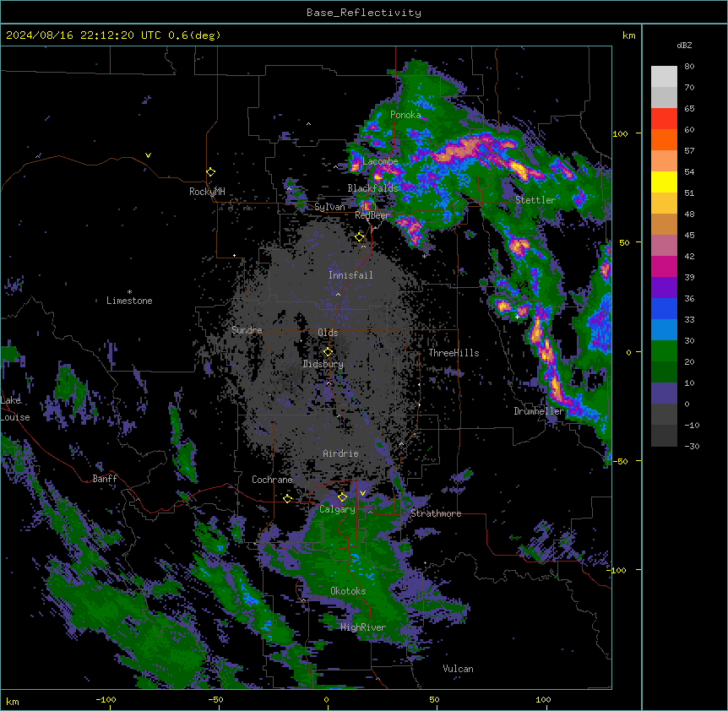Select the 2024/08/16 22:12:20 UTC timestamp
Viewport: 728px width, 711px height.
click(84, 35)
